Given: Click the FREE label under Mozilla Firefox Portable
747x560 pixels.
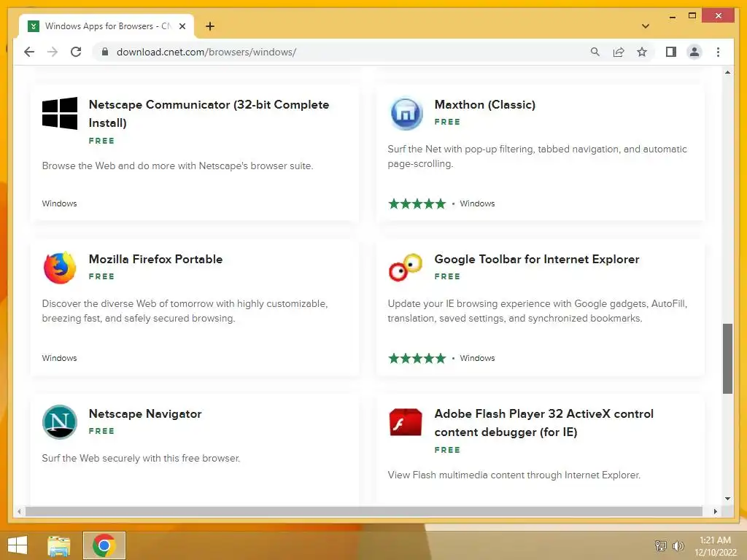Looking at the screenshot, I should click(x=101, y=276).
